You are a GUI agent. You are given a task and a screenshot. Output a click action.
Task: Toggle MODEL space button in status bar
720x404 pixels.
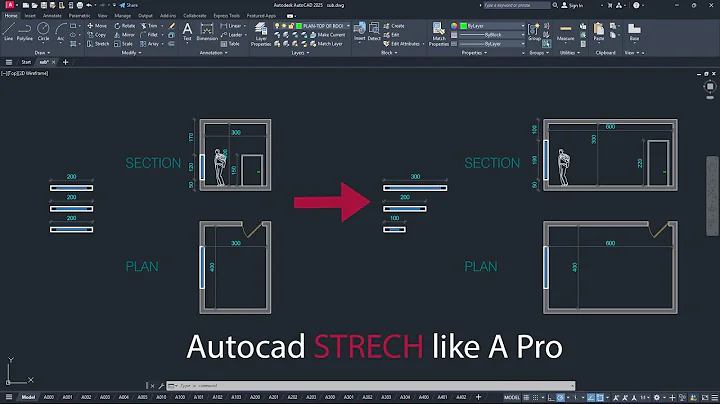[x=512, y=397]
